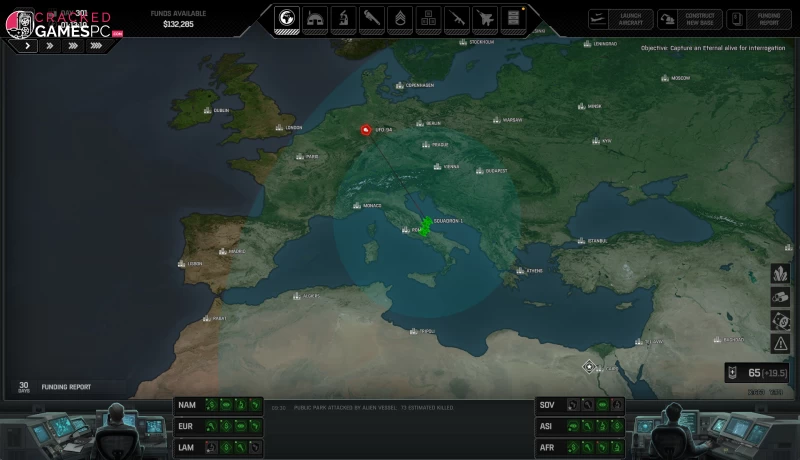Open the aircraft jet screen
The width and height of the screenshot is (800, 460).
coord(486,18)
